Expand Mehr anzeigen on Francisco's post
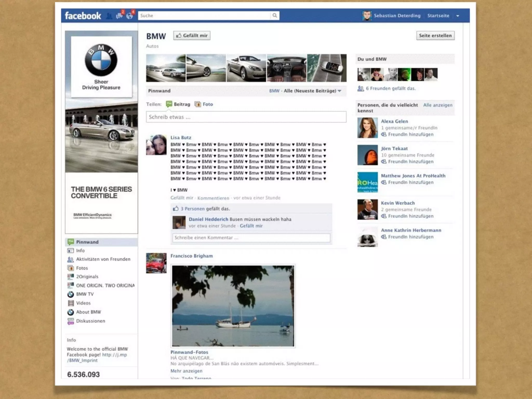The width and height of the screenshot is (532, 399). 186,371
